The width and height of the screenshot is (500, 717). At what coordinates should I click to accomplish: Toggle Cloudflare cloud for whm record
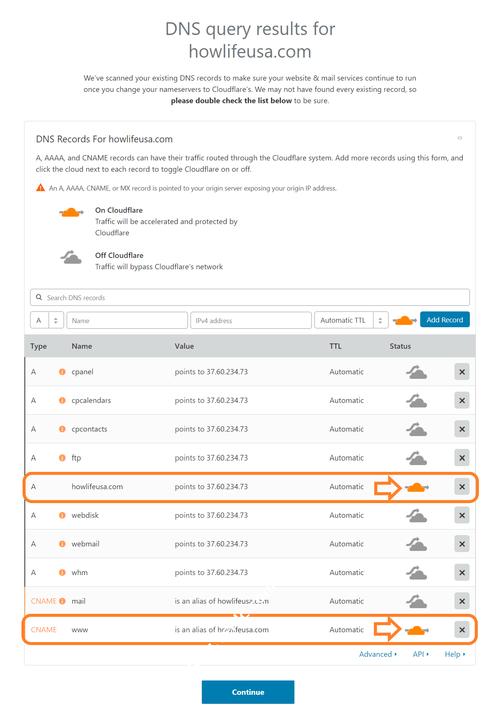click(x=416, y=573)
